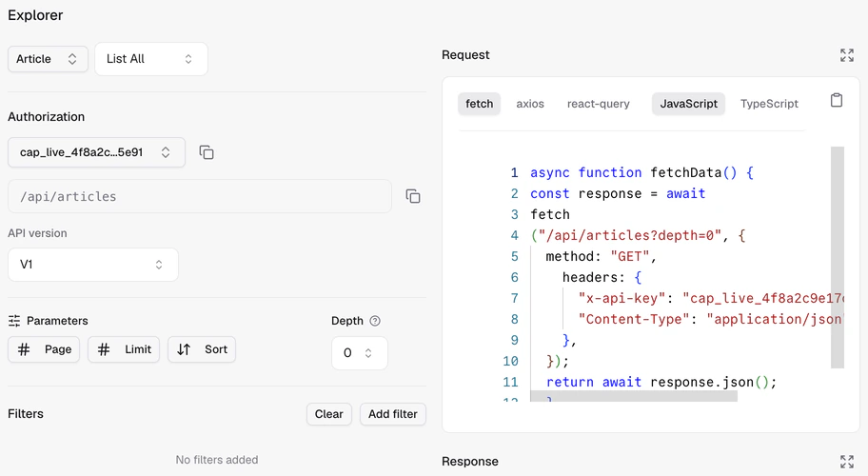Click the Explorer heading
Viewport: 868px width, 476px height.
35,15
